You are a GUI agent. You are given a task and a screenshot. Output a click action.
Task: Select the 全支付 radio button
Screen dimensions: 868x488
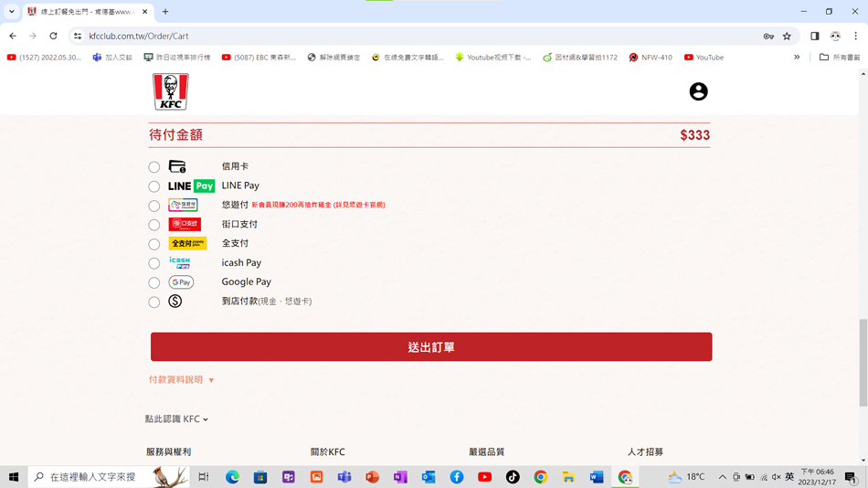pyautogui.click(x=153, y=244)
